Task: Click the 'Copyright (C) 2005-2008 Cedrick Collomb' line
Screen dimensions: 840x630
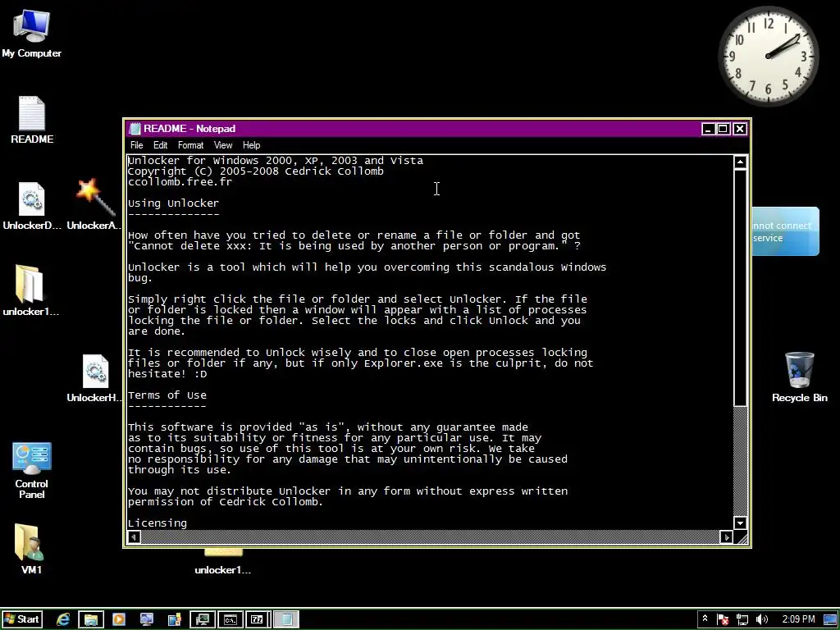Action: [256, 171]
